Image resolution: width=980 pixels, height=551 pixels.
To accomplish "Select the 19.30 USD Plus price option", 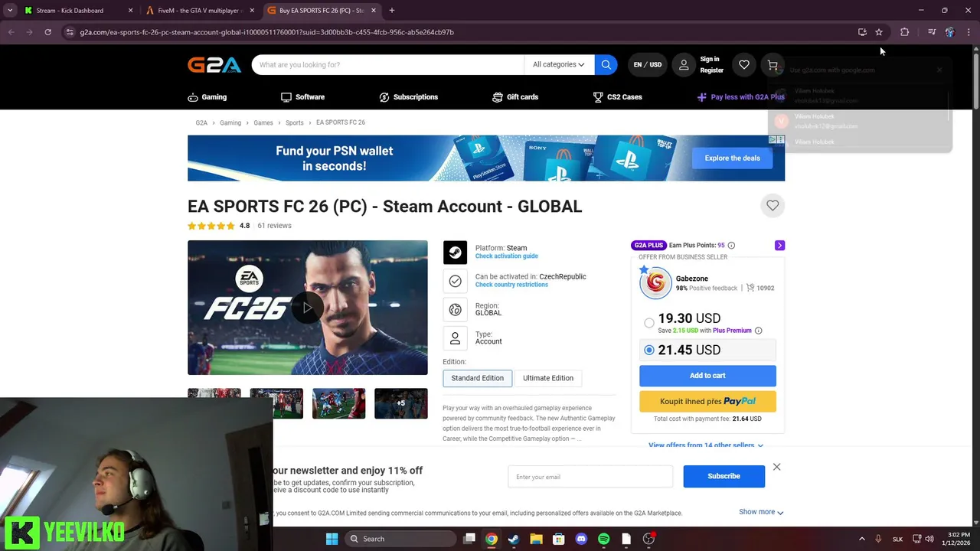I will tap(649, 323).
